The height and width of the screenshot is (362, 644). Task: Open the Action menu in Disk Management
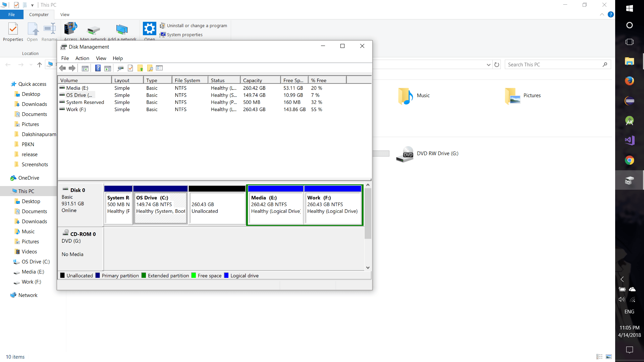(82, 58)
